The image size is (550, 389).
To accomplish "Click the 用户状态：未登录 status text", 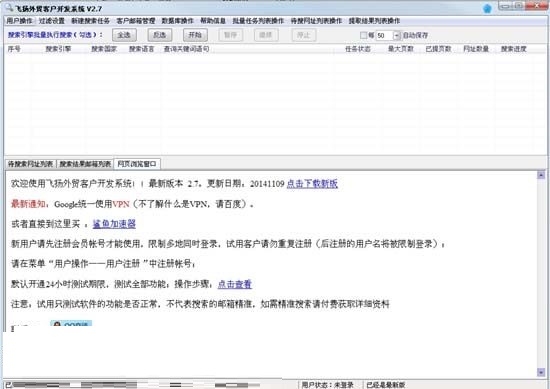I will pos(327,385).
